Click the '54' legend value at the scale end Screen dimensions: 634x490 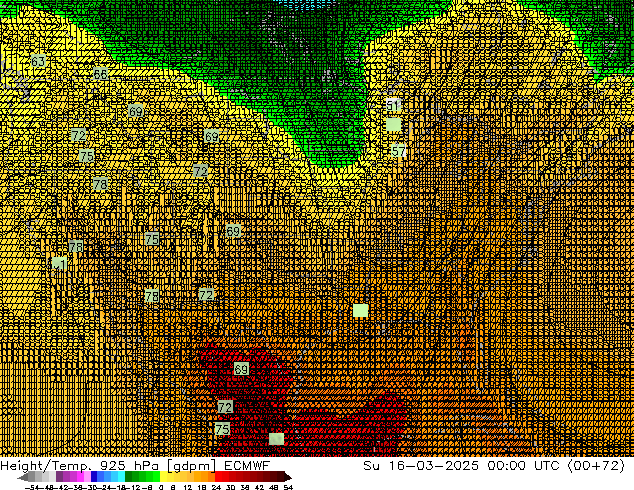pyautogui.click(x=289, y=487)
